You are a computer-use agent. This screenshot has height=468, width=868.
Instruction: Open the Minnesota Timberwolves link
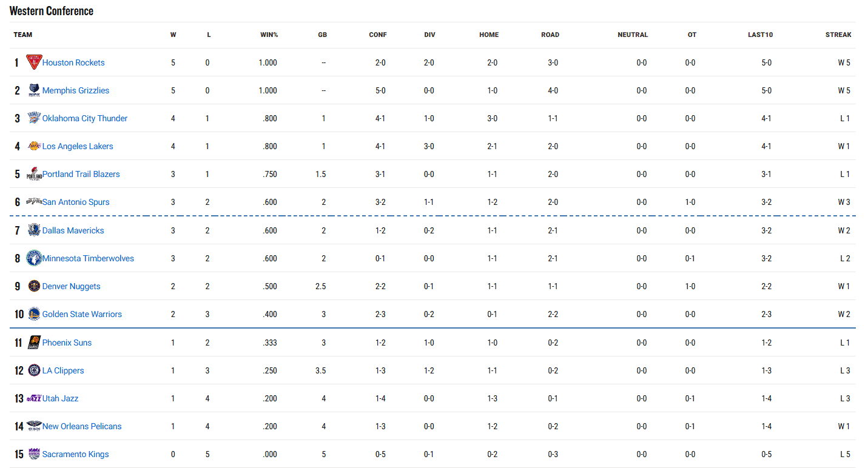tap(88, 258)
